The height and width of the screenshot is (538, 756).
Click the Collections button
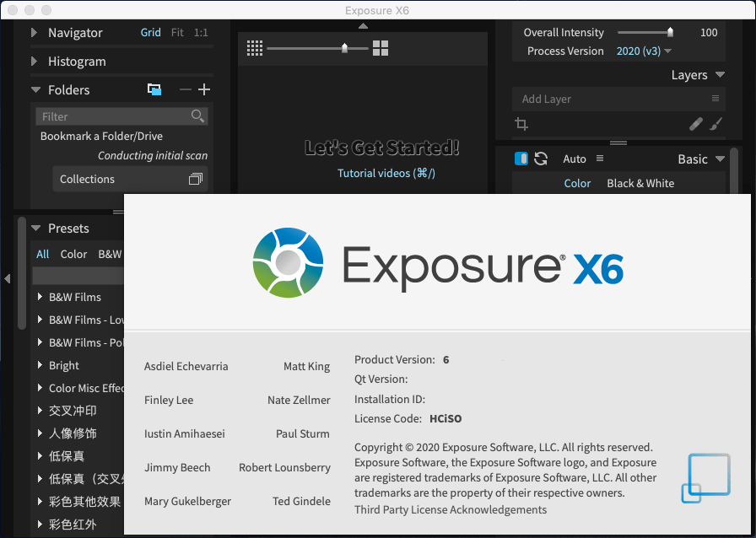[130, 179]
